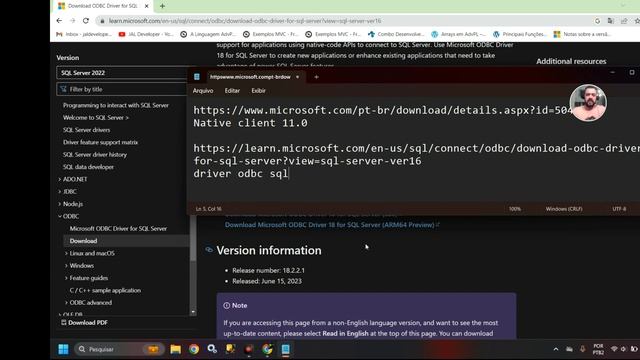Image resolution: width=640 pixels, height=360 pixels.
Task: Click the Notepad app icon in title bar
Action: [197, 77]
